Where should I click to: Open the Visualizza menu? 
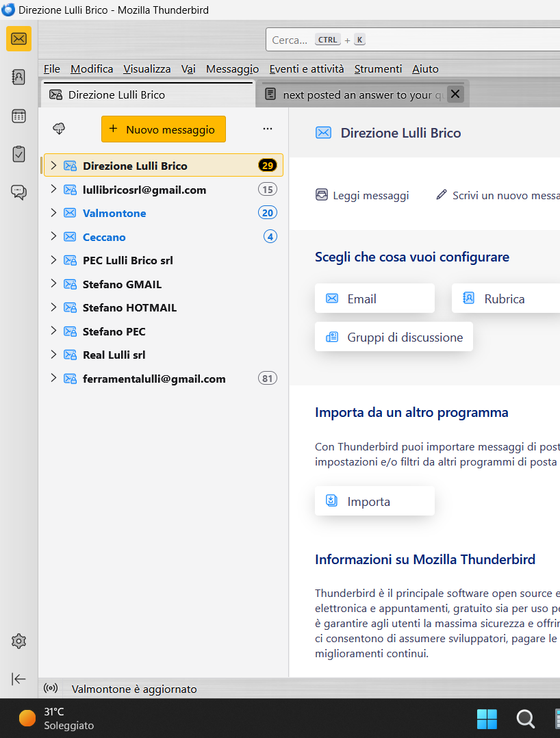tap(147, 68)
